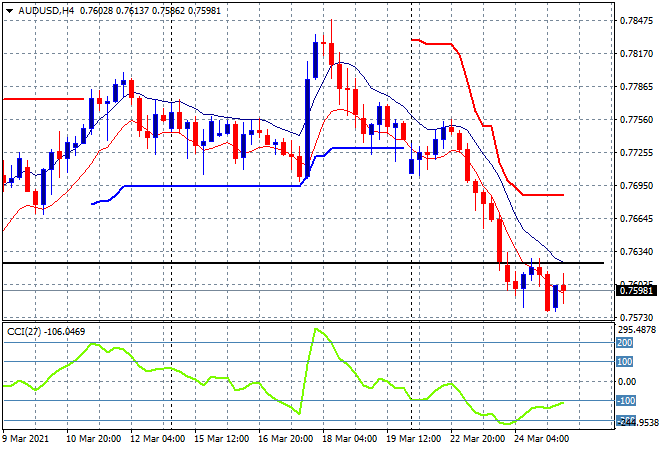
Task: Select the AUDUSD,H4 chart title text
Action: tap(46, 11)
